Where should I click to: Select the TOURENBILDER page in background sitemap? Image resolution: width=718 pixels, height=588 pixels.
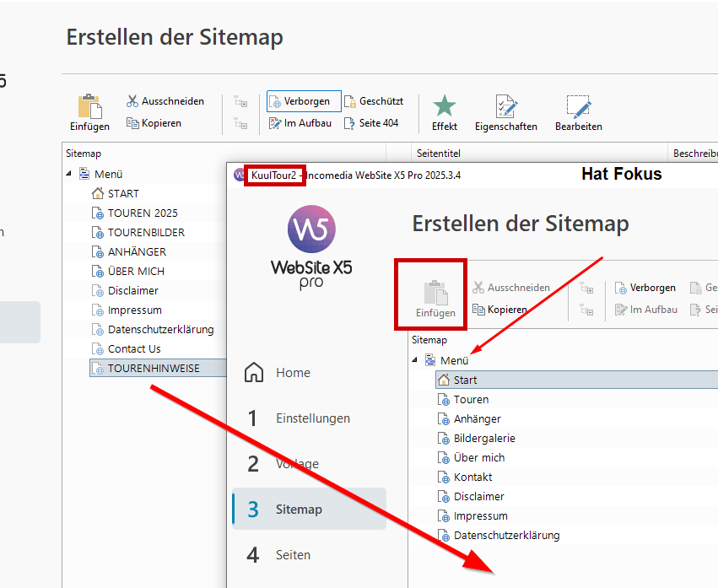click(x=145, y=232)
